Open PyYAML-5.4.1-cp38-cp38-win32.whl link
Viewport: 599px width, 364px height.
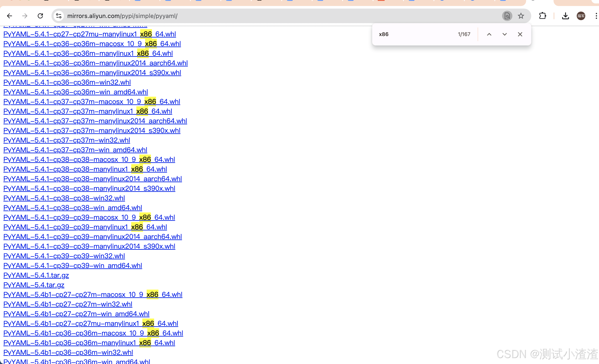pos(64,198)
